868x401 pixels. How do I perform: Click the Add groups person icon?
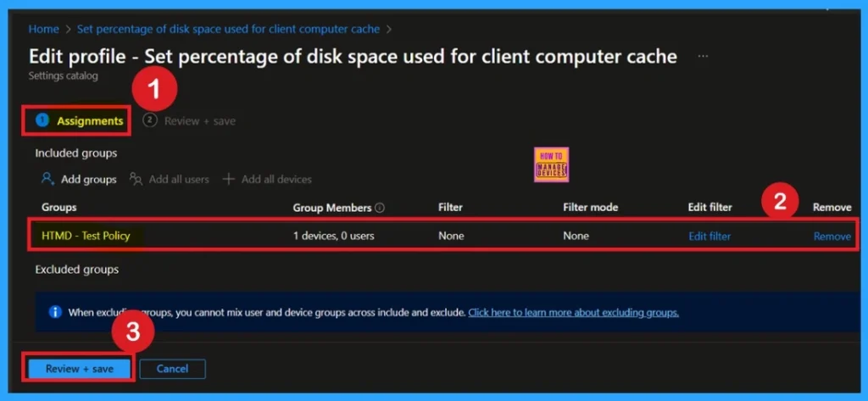click(x=47, y=179)
